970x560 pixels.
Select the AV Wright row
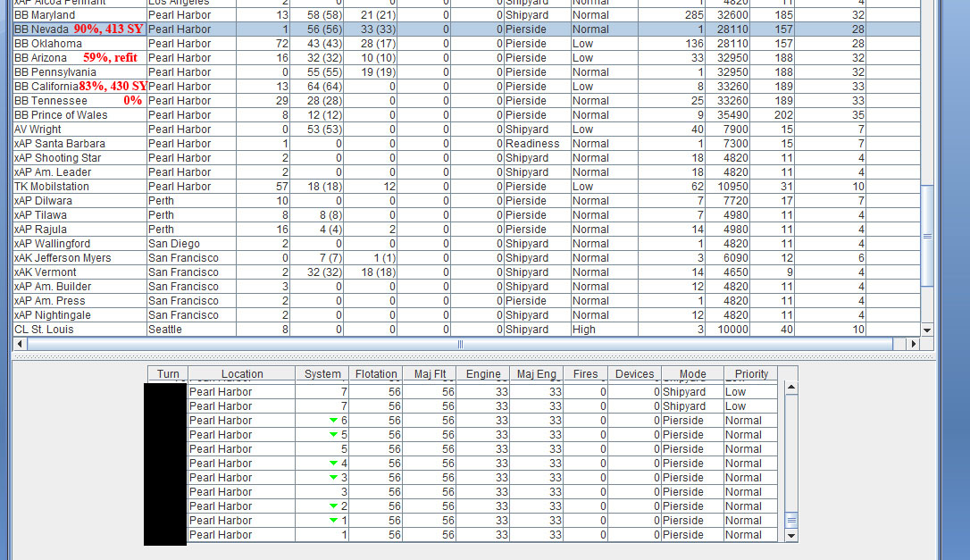point(466,129)
